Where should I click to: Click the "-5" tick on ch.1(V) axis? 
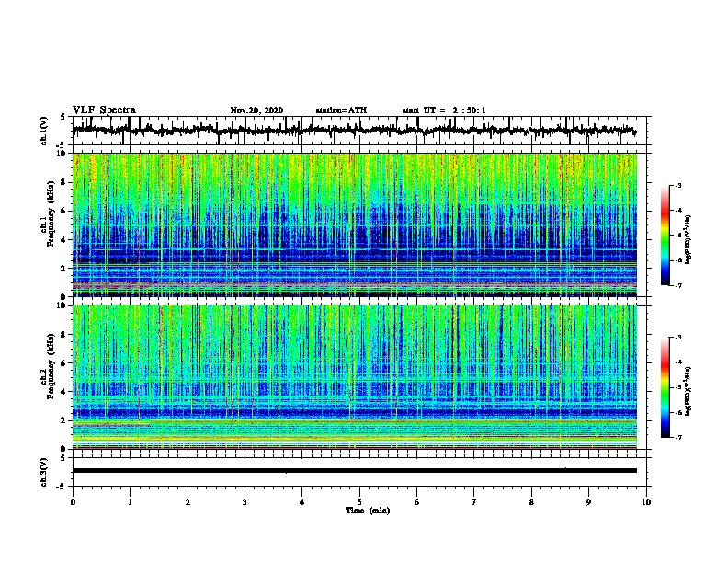62,145
